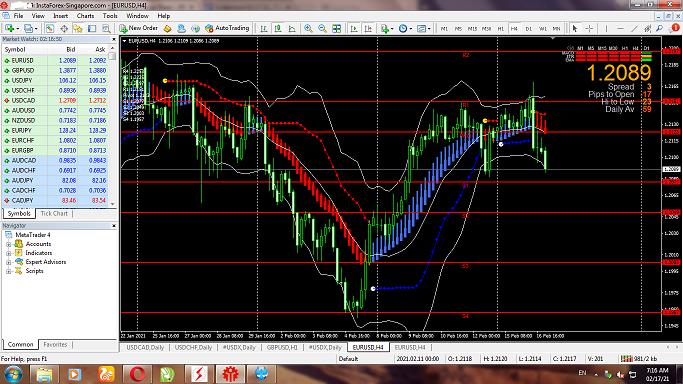Select the M1 timeframe
Screen dimensions: 683x384
pos(444,28)
